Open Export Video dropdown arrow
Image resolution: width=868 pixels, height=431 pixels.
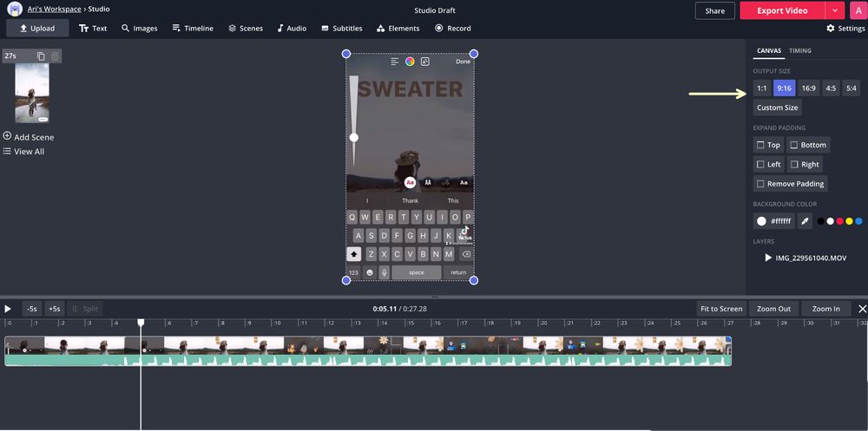coord(835,10)
